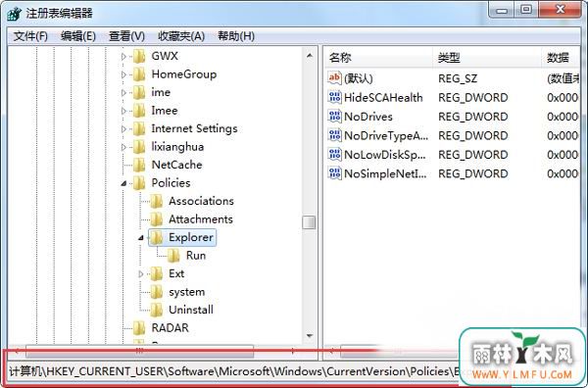Minimize the Registry Editor window
This screenshot has width=588, height=388.
pyautogui.click(x=501, y=11)
